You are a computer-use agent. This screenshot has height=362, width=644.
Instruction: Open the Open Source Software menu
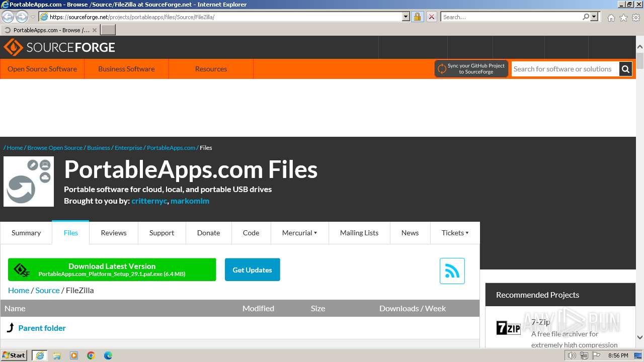(x=42, y=69)
